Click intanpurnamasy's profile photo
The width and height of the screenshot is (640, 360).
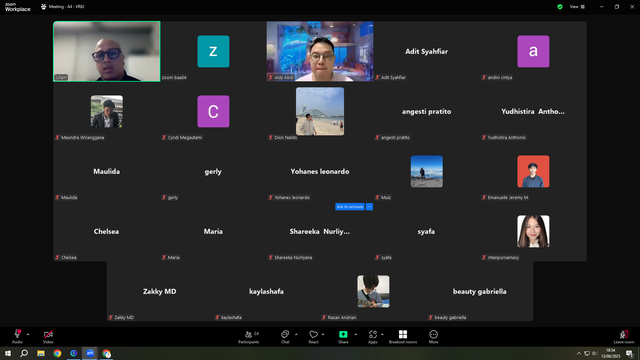(533, 231)
